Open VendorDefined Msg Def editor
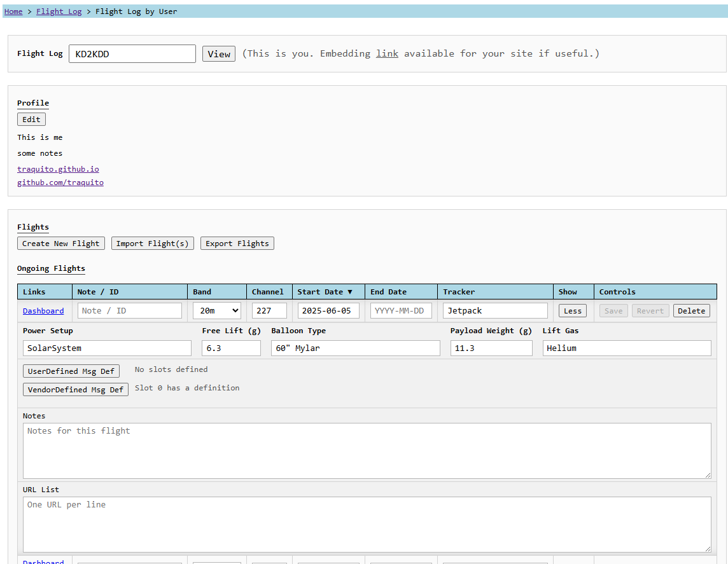Viewport: 728px width, 564px height. tap(76, 390)
